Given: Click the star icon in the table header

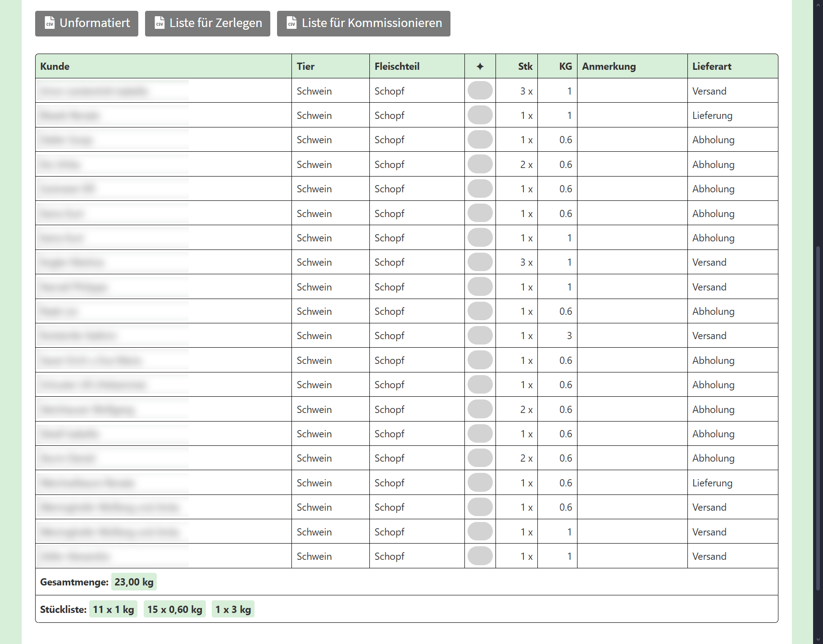Looking at the screenshot, I should click(x=480, y=67).
